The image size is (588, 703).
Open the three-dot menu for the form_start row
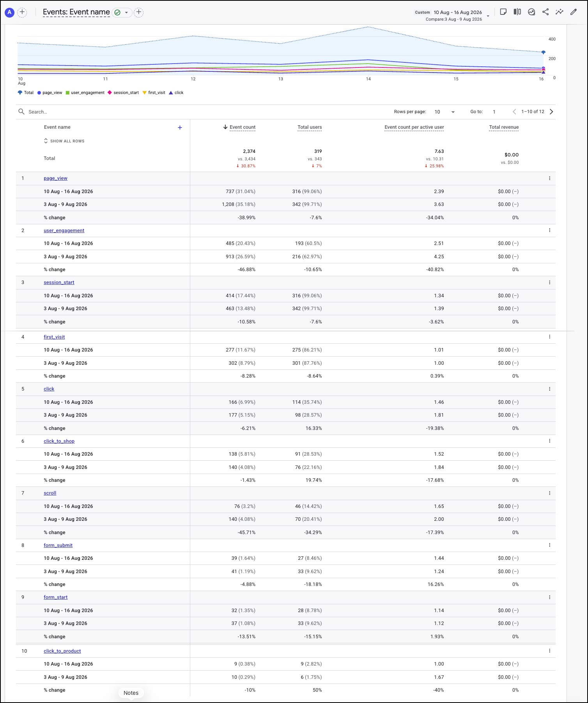point(550,597)
